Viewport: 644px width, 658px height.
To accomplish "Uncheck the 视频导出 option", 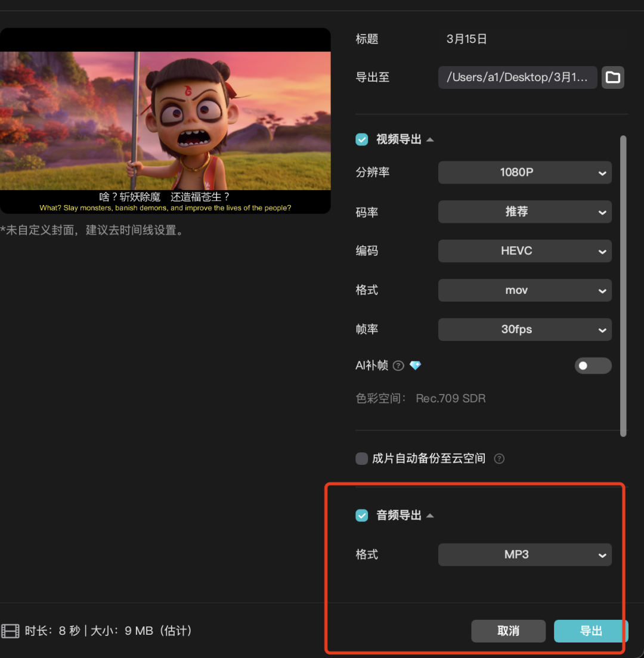I will [x=361, y=139].
